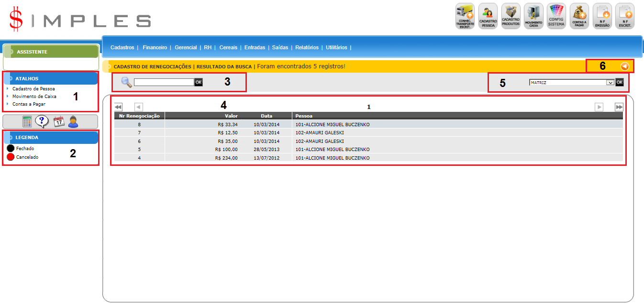Open the calendar icon in the sidebar
The width and height of the screenshot is (644, 304).
pyautogui.click(x=58, y=122)
